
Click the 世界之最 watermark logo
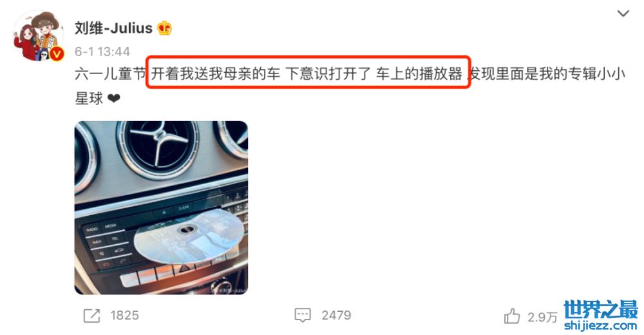click(600, 309)
